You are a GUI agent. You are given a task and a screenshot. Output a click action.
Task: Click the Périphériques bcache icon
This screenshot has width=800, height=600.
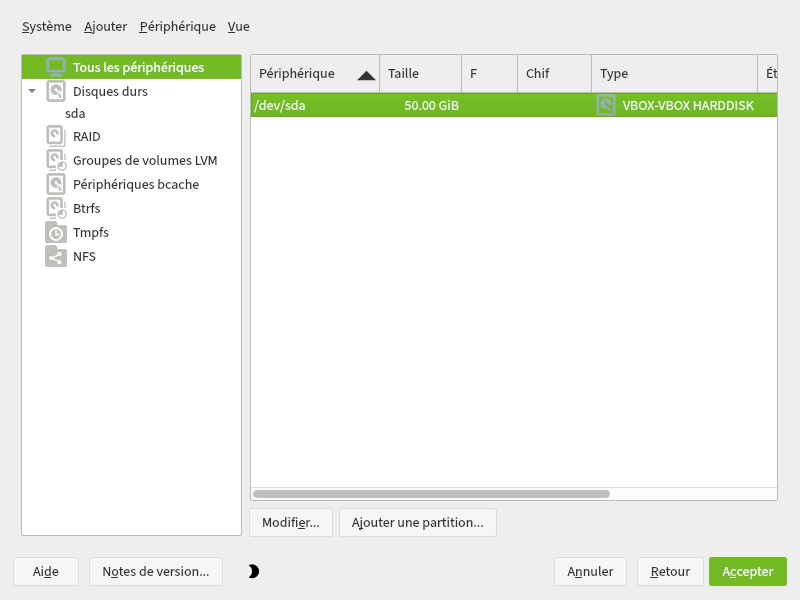click(56, 184)
